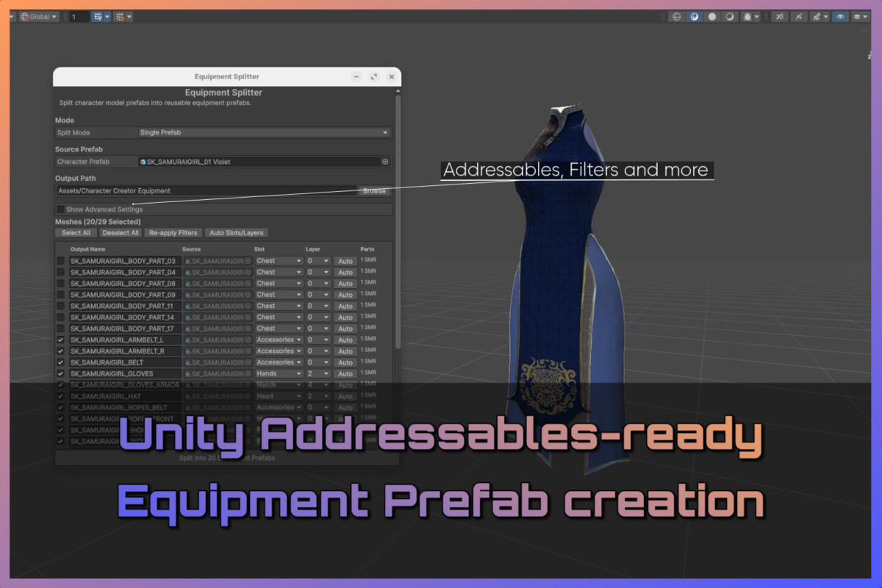Edit output name SK_SAMURAIGIRL_BODY_PART_17
882x588 pixels.
point(125,329)
